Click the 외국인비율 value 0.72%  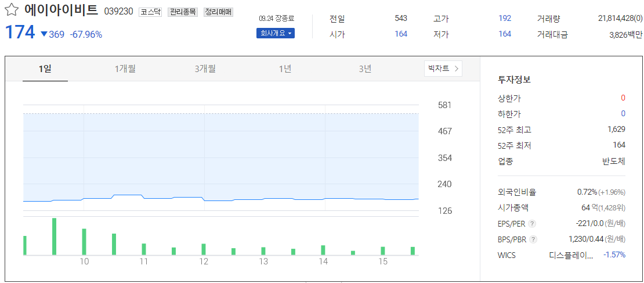[x=587, y=192]
